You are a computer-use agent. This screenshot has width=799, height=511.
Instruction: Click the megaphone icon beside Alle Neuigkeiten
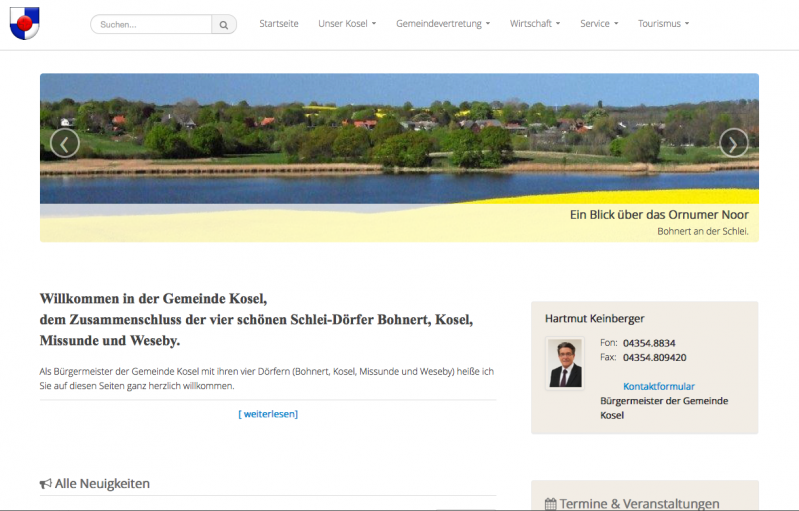point(46,484)
